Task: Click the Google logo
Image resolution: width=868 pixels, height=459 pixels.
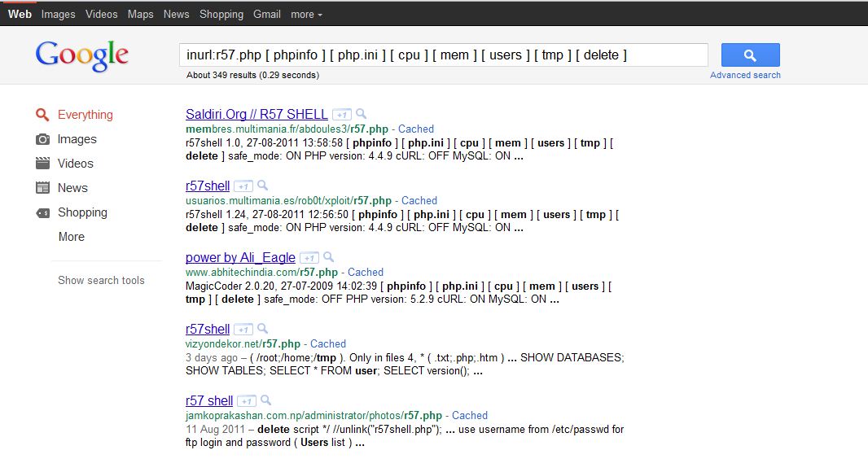Action: point(82,56)
